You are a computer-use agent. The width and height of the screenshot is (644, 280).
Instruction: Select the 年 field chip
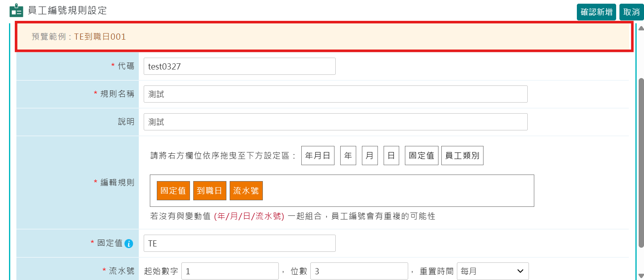pos(348,156)
